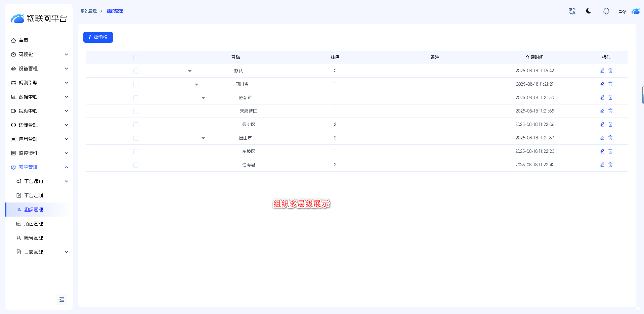
Task: Check the select-all header checkbox
Action: (136, 57)
